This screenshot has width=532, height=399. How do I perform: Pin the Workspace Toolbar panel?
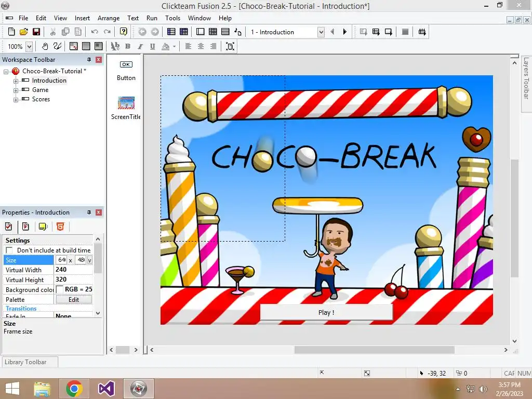click(x=89, y=60)
